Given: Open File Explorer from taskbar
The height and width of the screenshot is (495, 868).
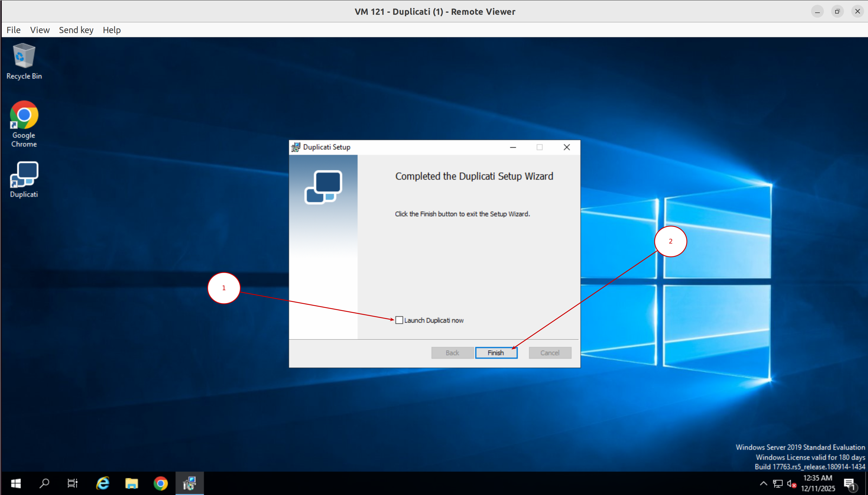Looking at the screenshot, I should click(x=132, y=483).
